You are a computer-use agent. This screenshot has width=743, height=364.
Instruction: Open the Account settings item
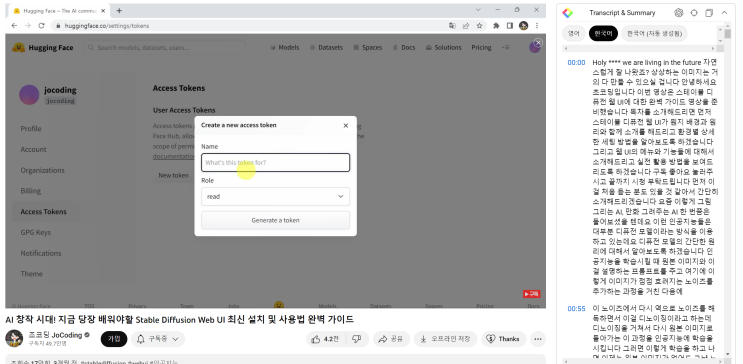[33, 149]
